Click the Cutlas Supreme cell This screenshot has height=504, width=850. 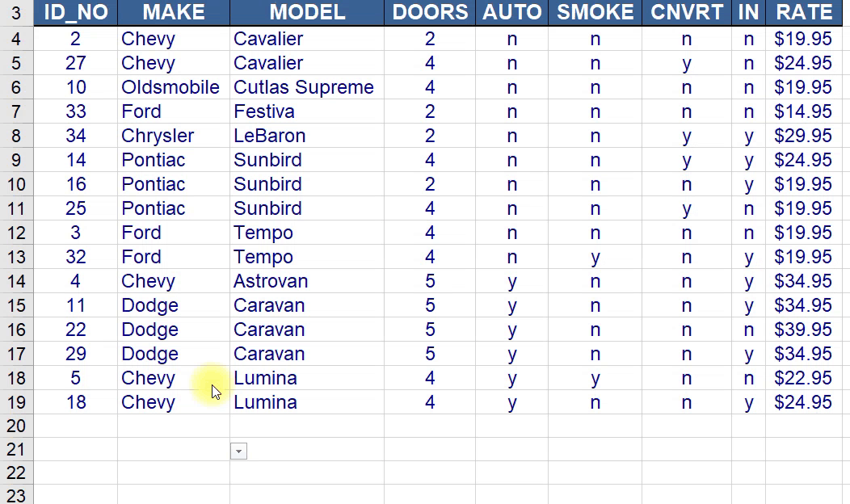click(307, 87)
